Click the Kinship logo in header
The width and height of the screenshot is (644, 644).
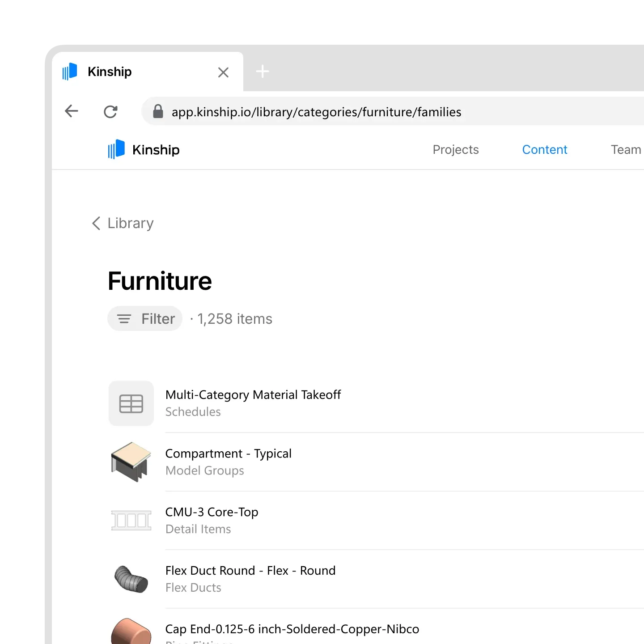coord(144,149)
